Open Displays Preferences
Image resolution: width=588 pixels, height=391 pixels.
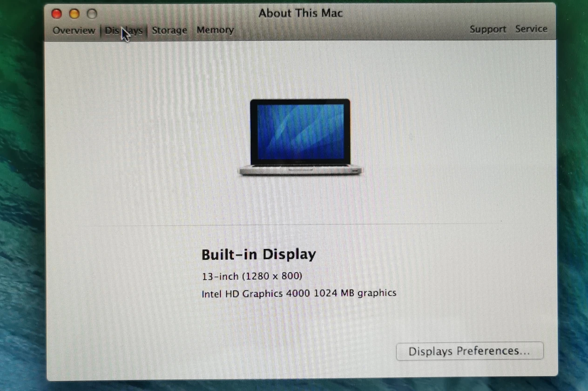pyautogui.click(x=469, y=351)
